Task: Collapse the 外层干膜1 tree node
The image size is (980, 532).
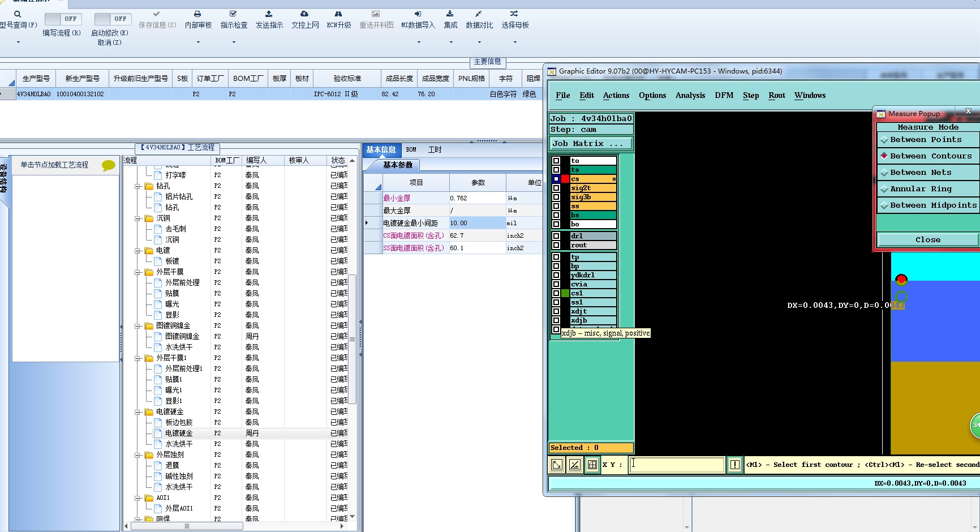Action: coord(137,358)
